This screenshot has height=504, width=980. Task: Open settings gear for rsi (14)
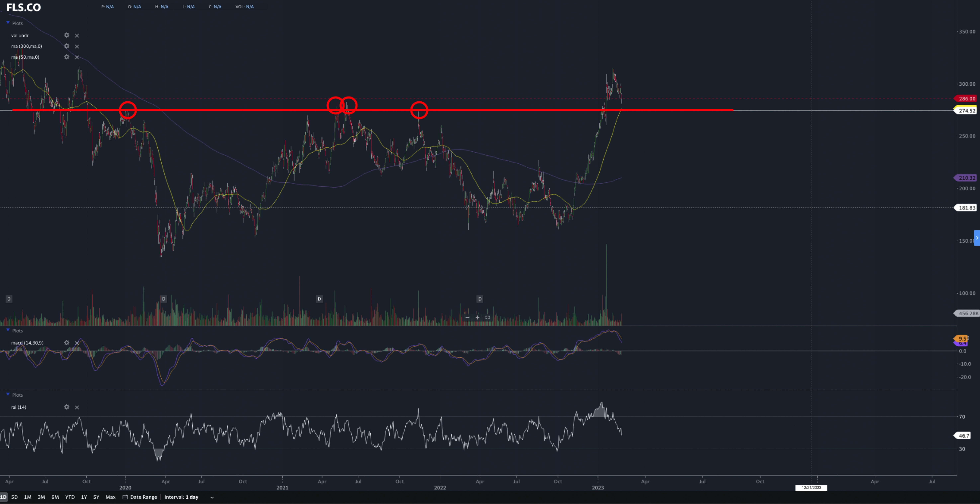click(x=67, y=407)
